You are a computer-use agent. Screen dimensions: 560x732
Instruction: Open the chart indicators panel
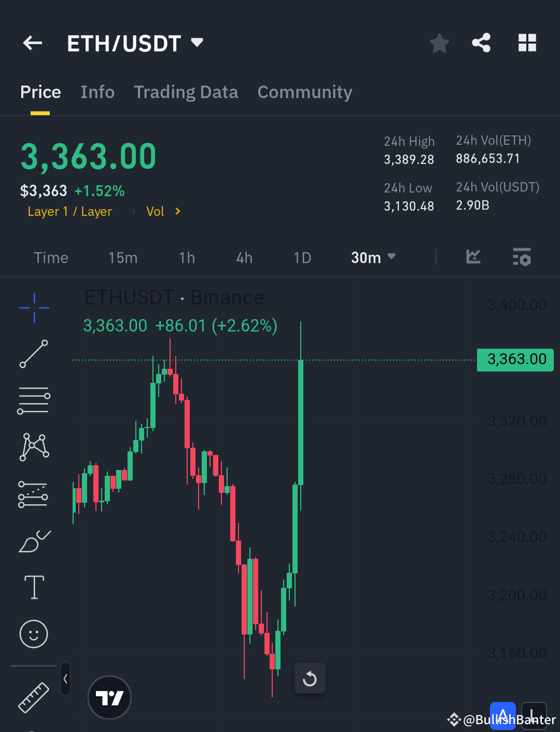pyautogui.click(x=473, y=257)
